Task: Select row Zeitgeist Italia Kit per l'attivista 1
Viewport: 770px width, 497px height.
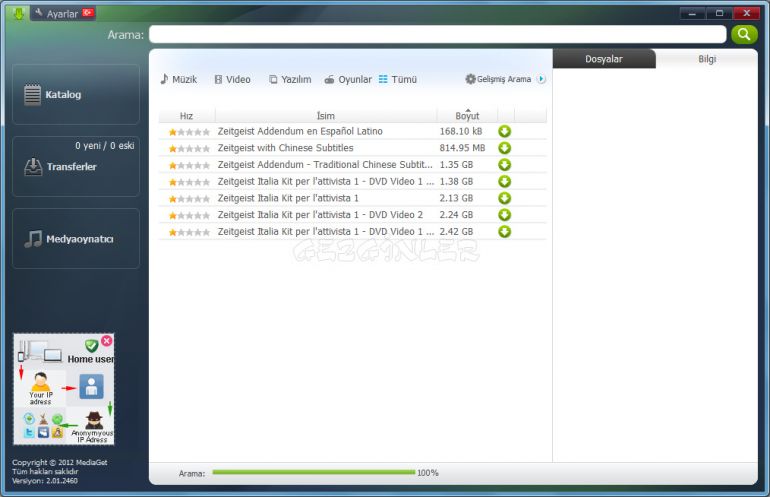Action: pyautogui.click(x=353, y=198)
